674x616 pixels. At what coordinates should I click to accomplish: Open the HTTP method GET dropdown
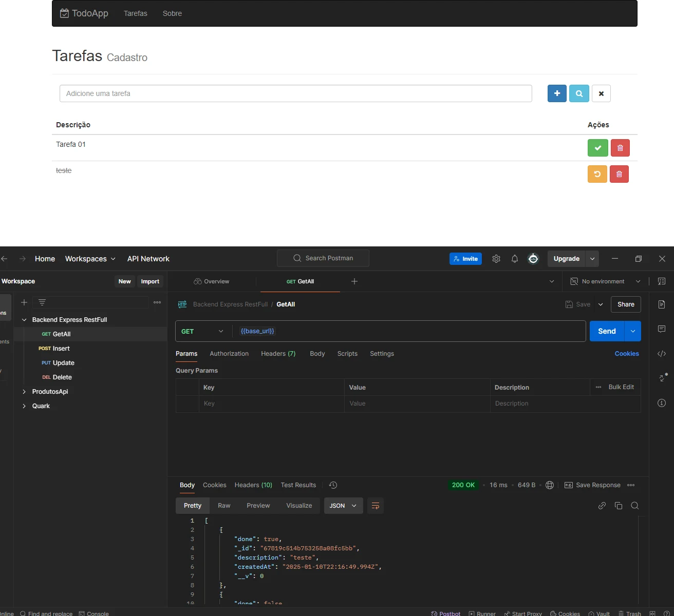point(202,332)
